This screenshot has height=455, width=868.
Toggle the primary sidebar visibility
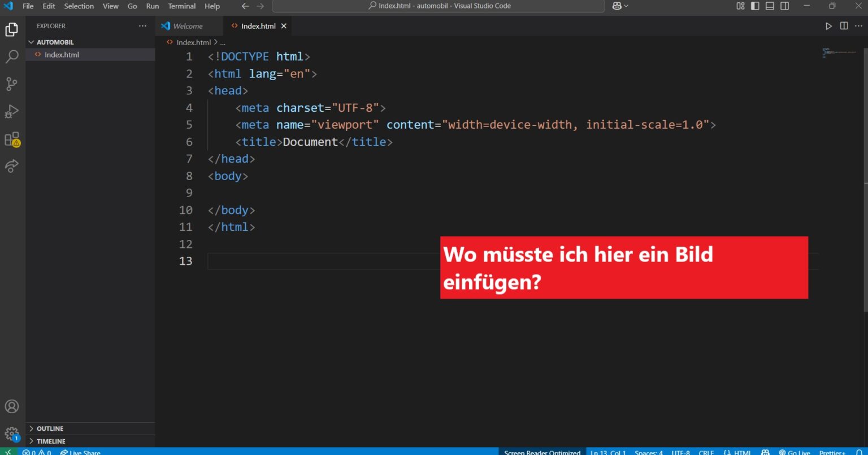click(x=755, y=6)
